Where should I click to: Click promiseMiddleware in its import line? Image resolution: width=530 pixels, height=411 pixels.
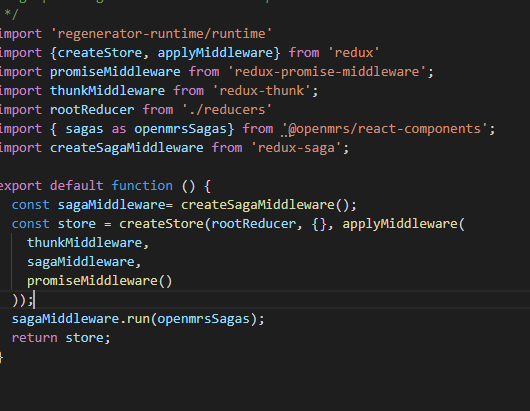pos(115,72)
